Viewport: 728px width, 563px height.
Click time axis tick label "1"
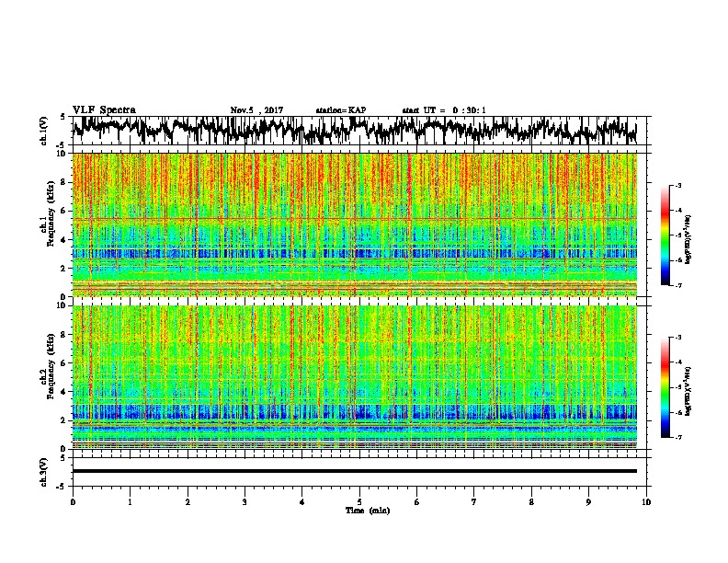(130, 502)
